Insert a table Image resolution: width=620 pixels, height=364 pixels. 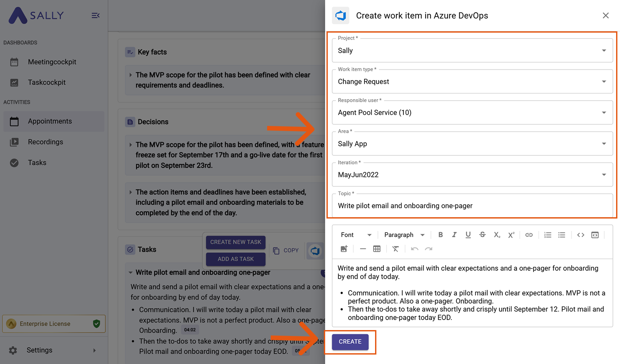[x=377, y=249]
